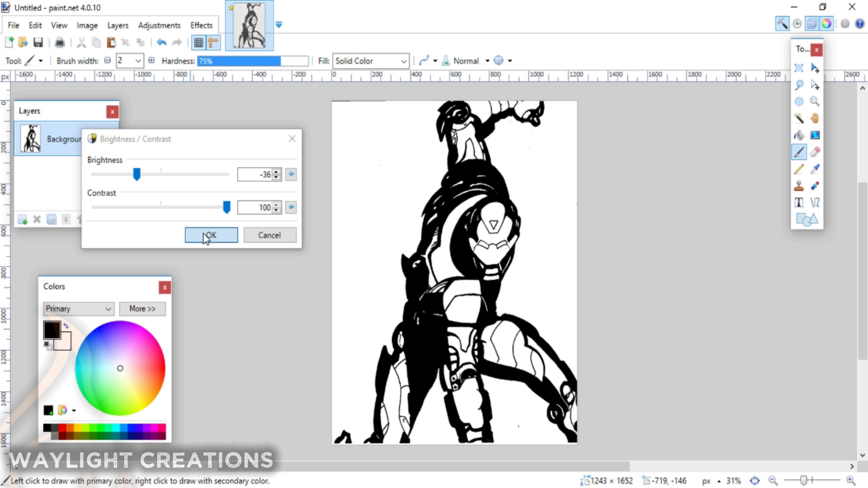Select the Pencil tool
Image resolution: width=868 pixels, height=488 pixels.
(799, 169)
